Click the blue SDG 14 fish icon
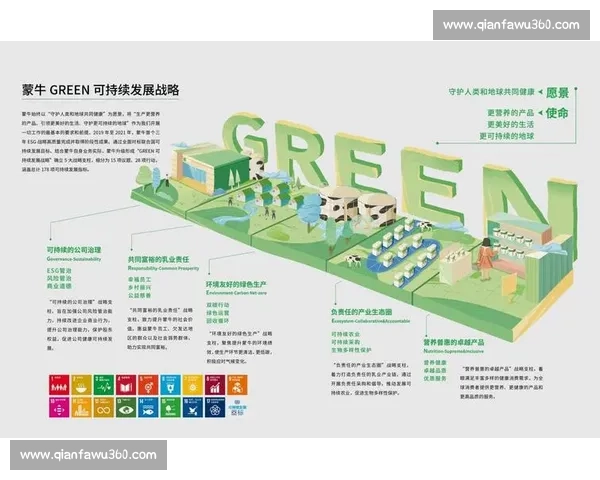Image resolution: width=600 pixels, height=480 pixels. (148, 407)
